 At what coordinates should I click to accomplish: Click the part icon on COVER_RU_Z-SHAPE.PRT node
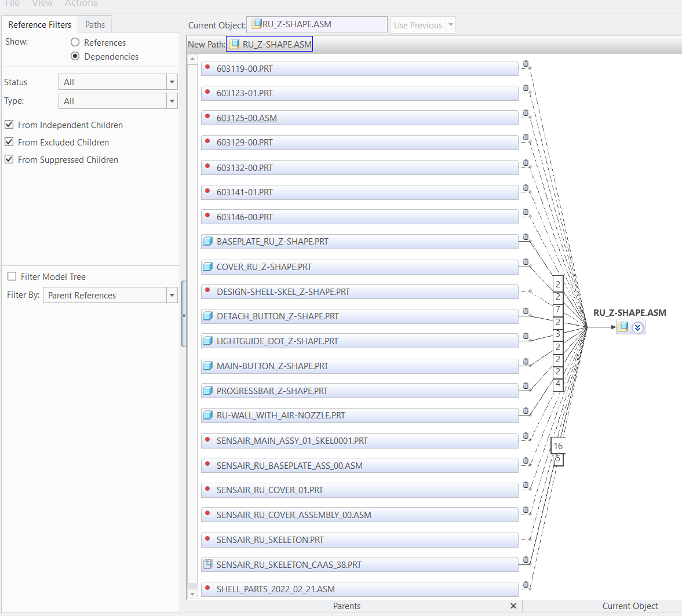(x=207, y=267)
